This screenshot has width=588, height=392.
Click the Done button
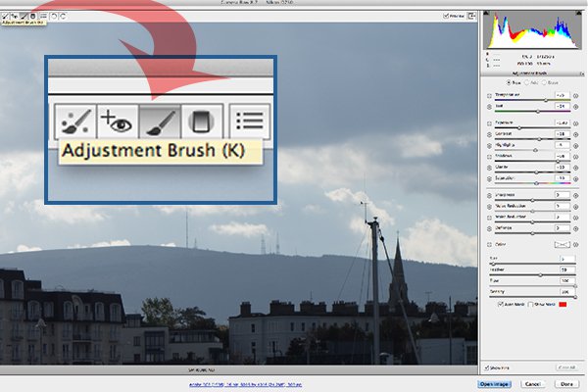click(x=566, y=384)
